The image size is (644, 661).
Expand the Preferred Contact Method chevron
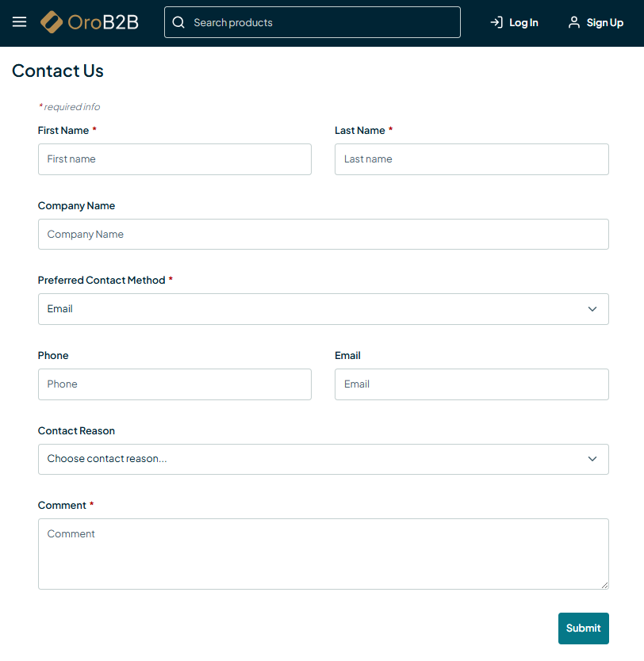tap(592, 309)
